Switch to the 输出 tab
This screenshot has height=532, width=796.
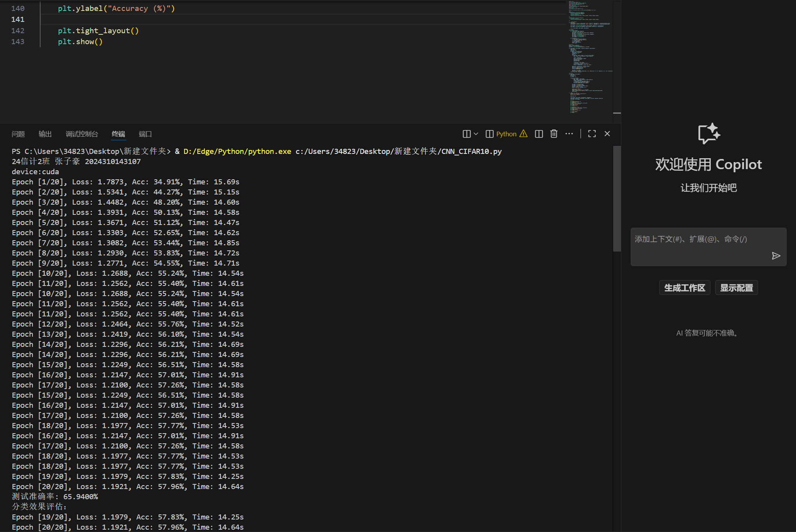click(x=45, y=134)
